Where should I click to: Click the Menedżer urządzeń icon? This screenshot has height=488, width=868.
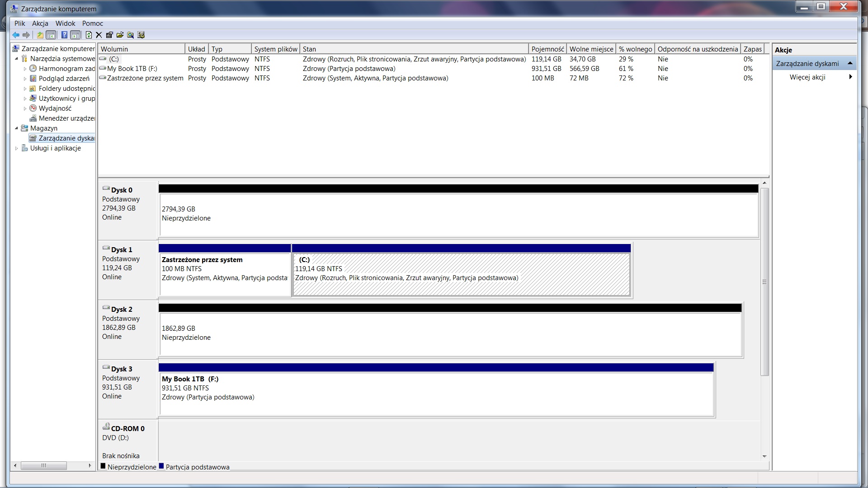[x=33, y=118]
